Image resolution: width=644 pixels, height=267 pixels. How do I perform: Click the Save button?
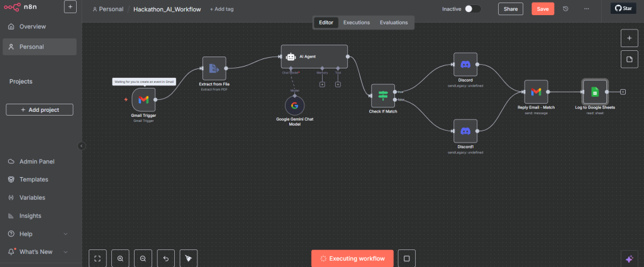[x=542, y=9]
